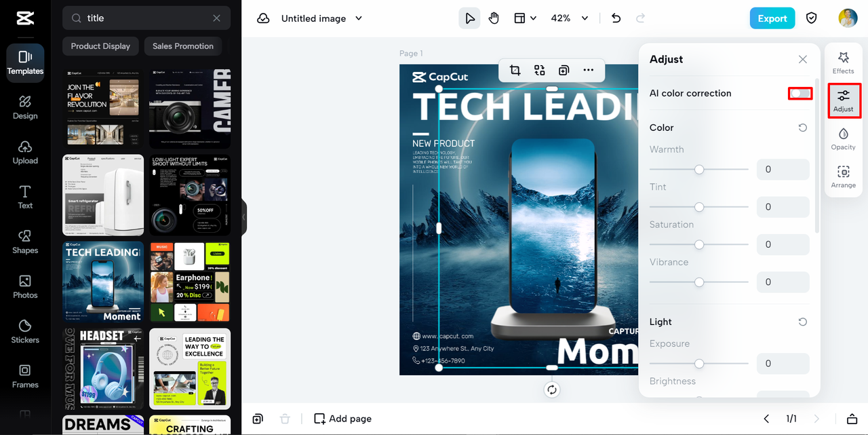The width and height of the screenshot is (868, 435).
Task: Open the Stickers sidebar panel
Action: point(25,332)
